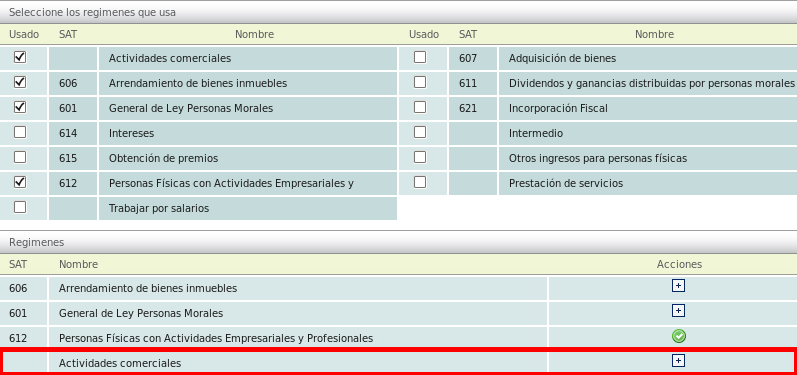
Task: Uncheck Personas Físicas con Actividades Empresariales checkbox
Action: click(20, 182)
